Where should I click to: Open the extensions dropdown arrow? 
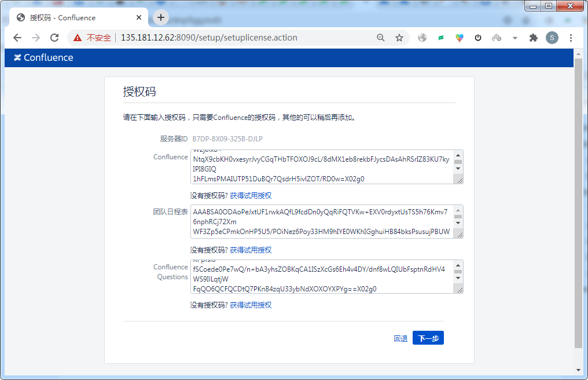pyautogui.click(x=515, y=38)
